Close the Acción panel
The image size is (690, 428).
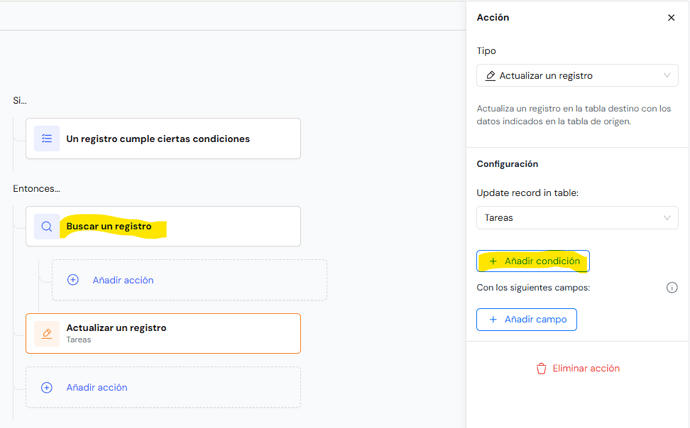tap(671, 18)
